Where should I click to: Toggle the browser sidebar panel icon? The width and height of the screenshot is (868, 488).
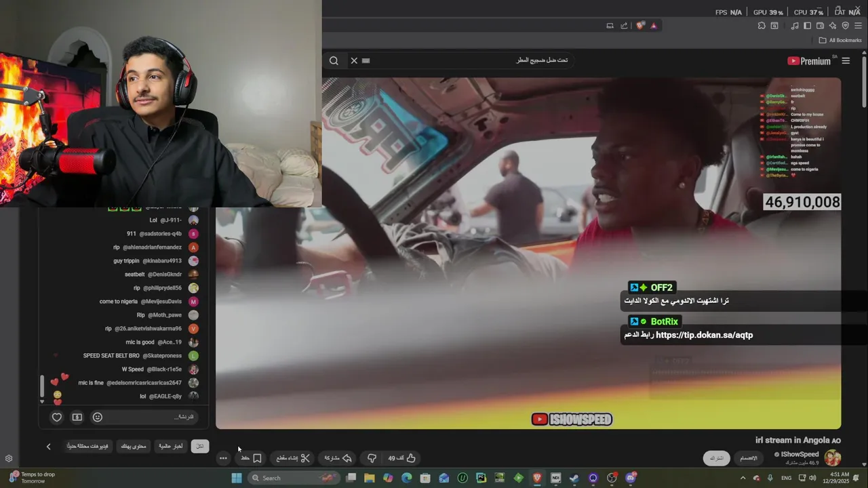(x=807, y=26)
